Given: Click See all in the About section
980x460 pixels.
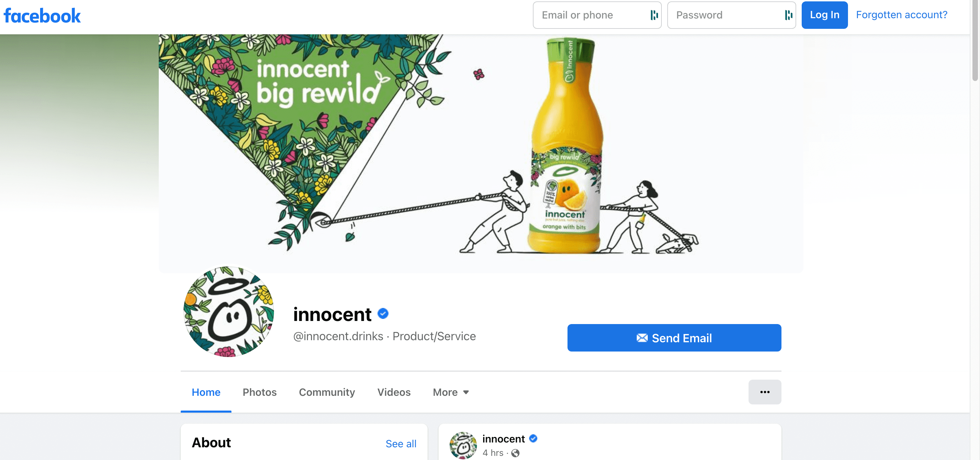Looking at the screenshot, I should click(x=401, y=443).
